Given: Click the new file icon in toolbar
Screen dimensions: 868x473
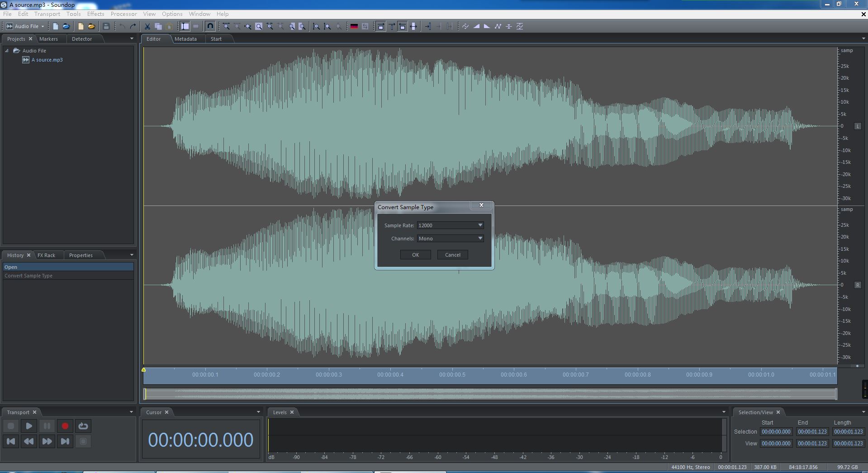Looking at the screenshot, I should (x=56, y=26).
